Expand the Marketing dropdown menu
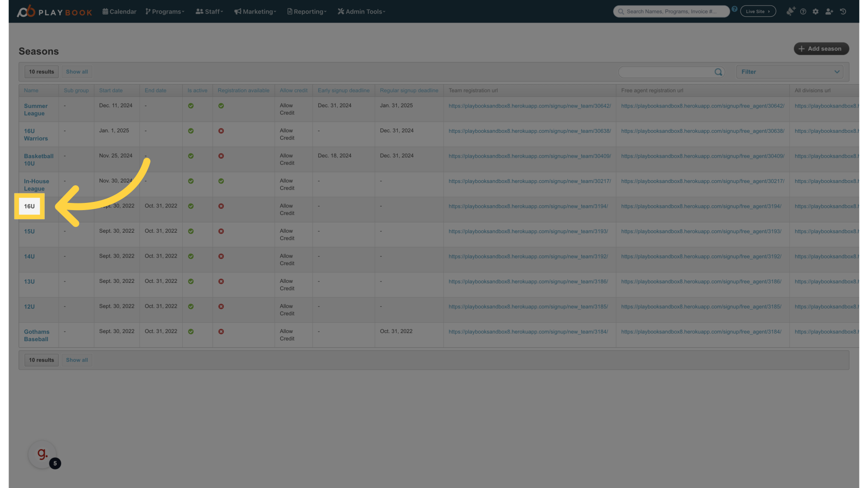This screenshot has width=868, height=488. coord(255,12)
